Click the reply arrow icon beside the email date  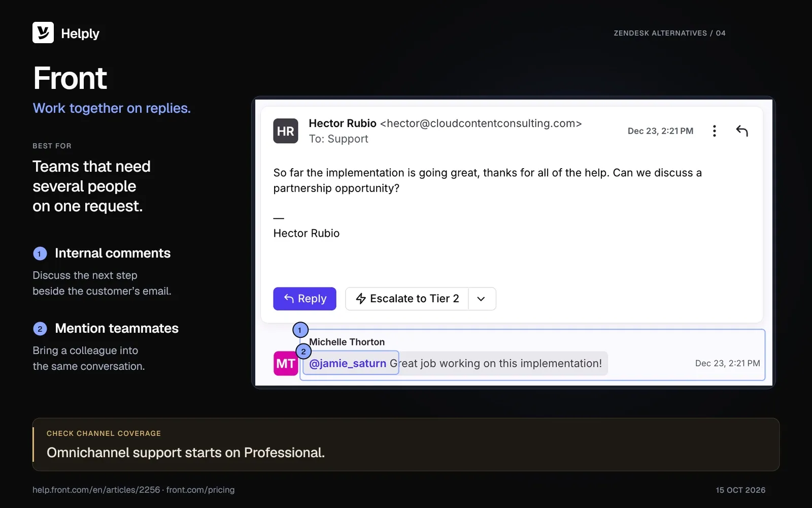742,131
